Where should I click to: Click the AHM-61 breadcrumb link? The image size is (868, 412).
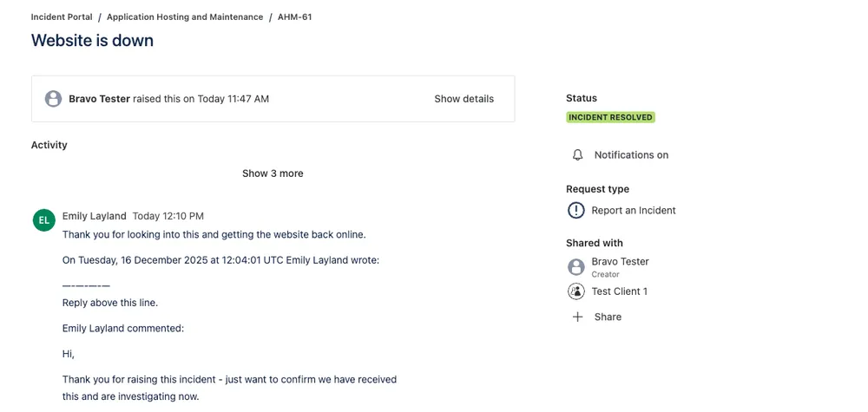coord(294,17)
